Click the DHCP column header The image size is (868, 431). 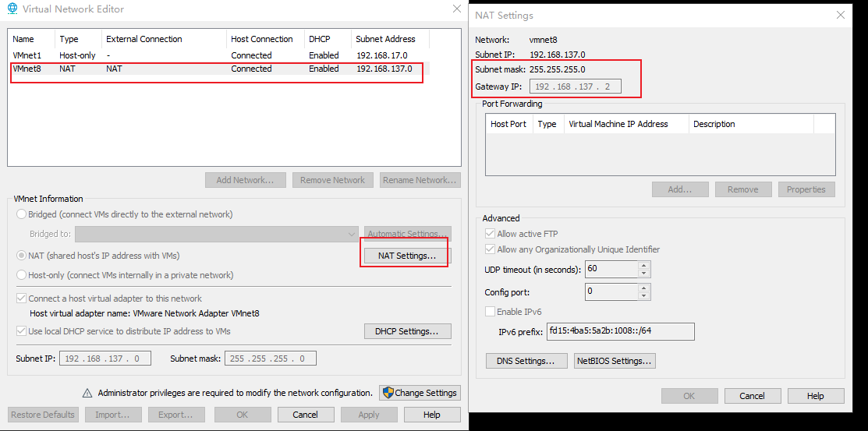(x=328, y=39)
